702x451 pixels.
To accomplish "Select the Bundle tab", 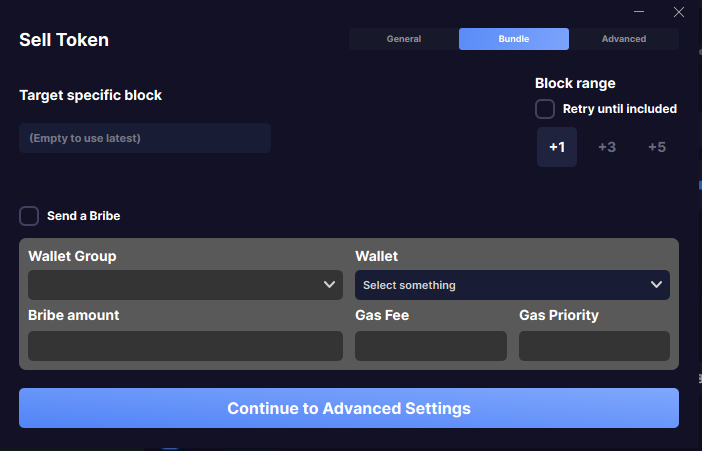I will pyautogui.click(x=514, y=39).
